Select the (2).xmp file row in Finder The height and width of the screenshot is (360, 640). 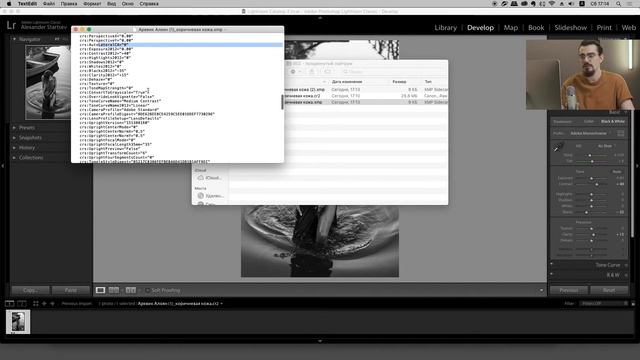click(366, 89)
